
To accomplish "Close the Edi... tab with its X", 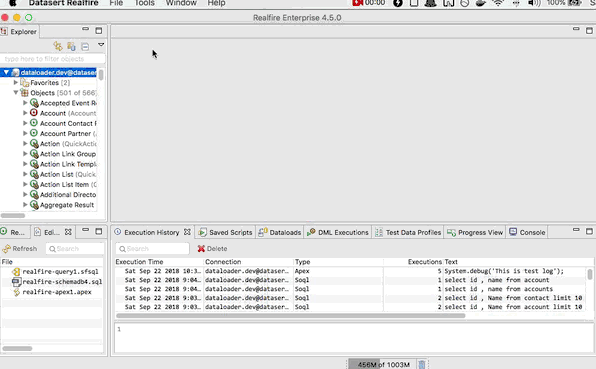I will pos(68,231).
